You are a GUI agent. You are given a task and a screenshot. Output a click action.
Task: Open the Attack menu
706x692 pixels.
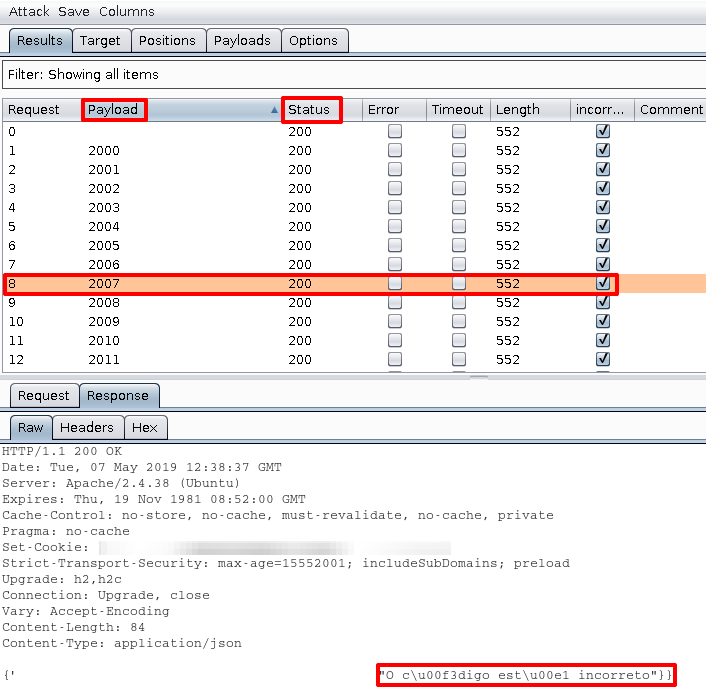pos(29,12)
